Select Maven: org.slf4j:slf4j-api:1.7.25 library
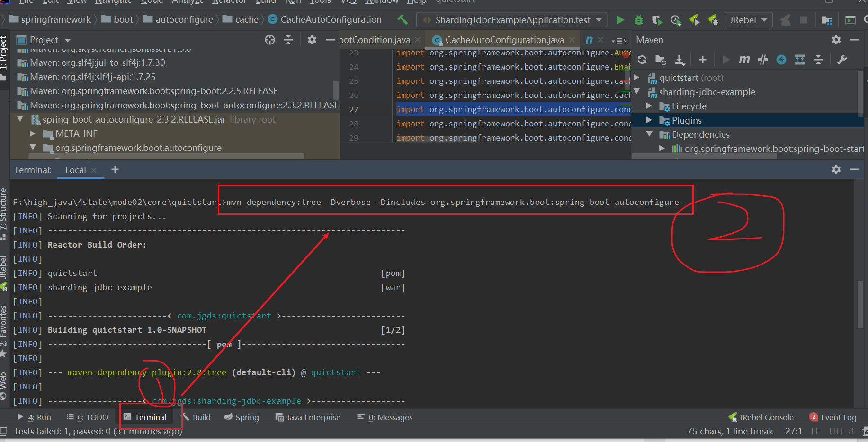 (86, 77)
